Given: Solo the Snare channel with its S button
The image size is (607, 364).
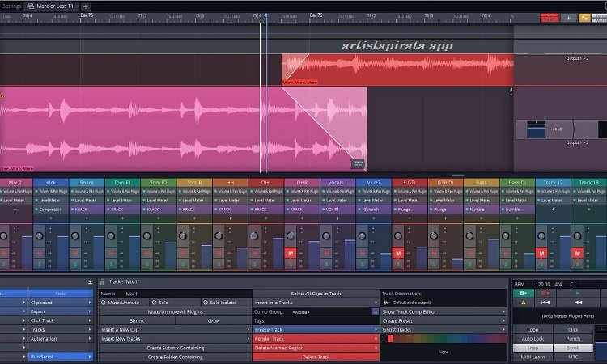Looking at the screenshot, I should [x=75, y=265].
